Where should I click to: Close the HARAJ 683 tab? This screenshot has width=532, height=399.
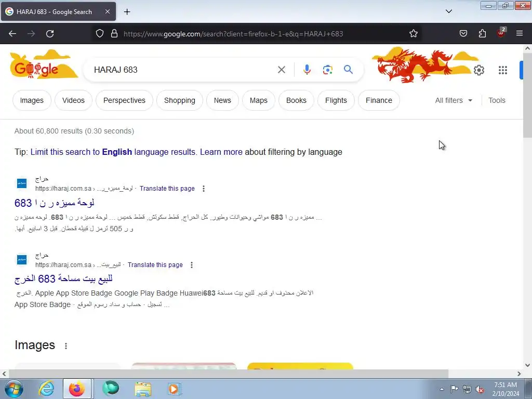pos(107,11)
